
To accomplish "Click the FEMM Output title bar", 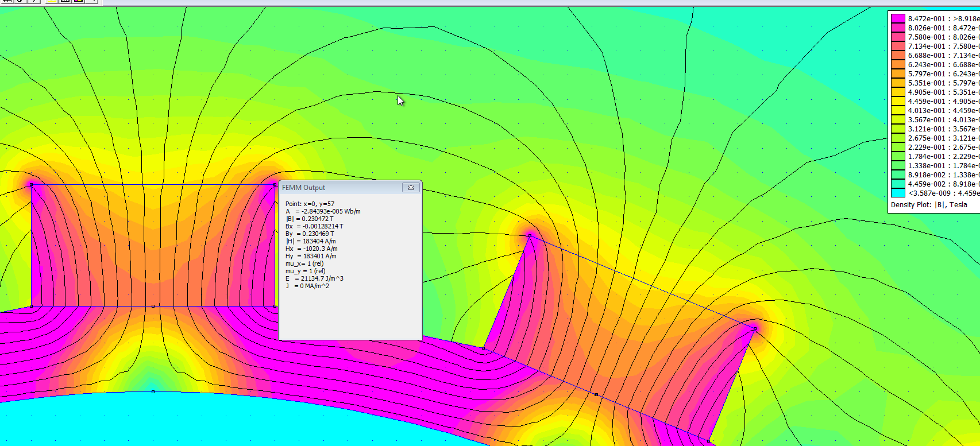I will click(x=350, y=187).
